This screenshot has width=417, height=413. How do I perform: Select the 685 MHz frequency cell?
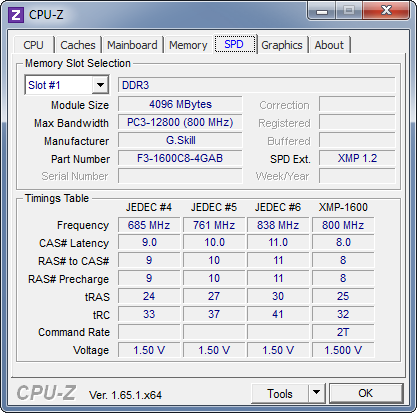149,225
